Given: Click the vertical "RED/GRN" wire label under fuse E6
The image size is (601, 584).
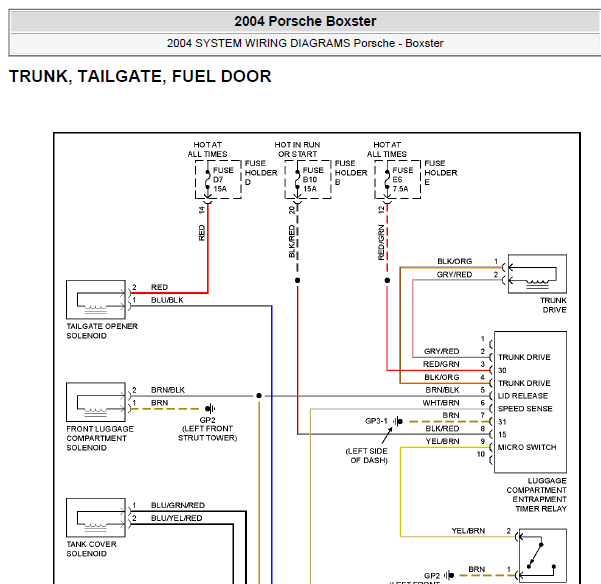Looking at the screenshot, I should pos(381,242).
